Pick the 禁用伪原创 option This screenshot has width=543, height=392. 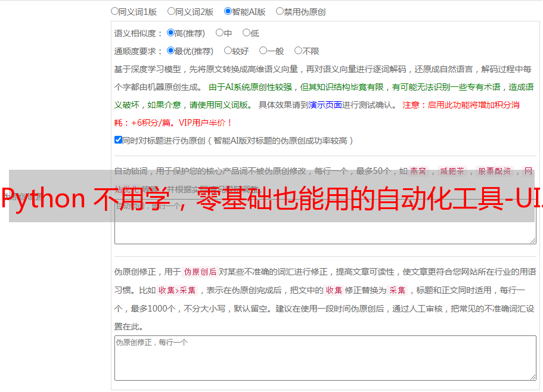pyautogui.click(x=280, y=11)
